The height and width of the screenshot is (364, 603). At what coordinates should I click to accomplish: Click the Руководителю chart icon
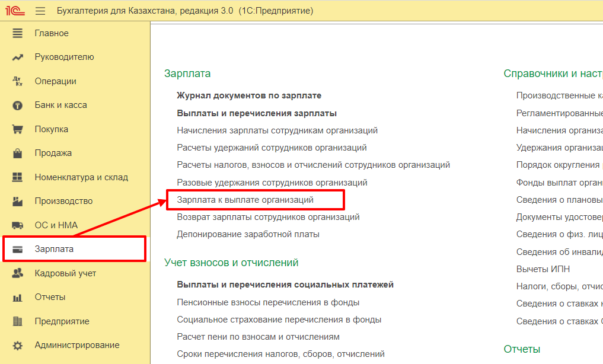[x=18, y=58]
